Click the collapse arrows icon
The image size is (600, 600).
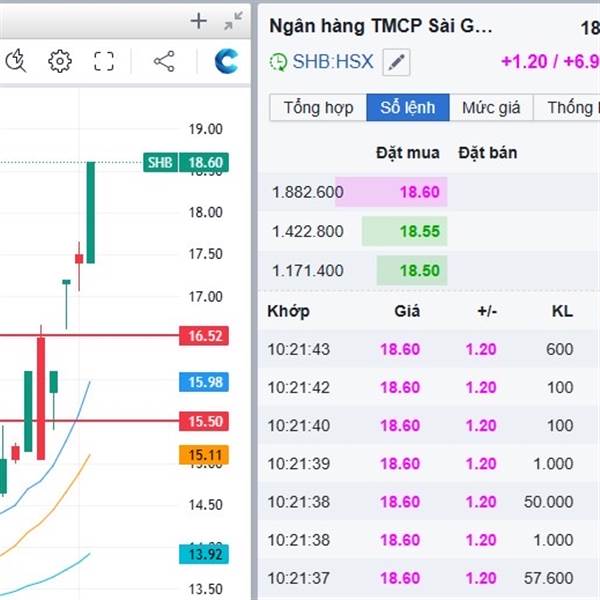tap(233, 21)
